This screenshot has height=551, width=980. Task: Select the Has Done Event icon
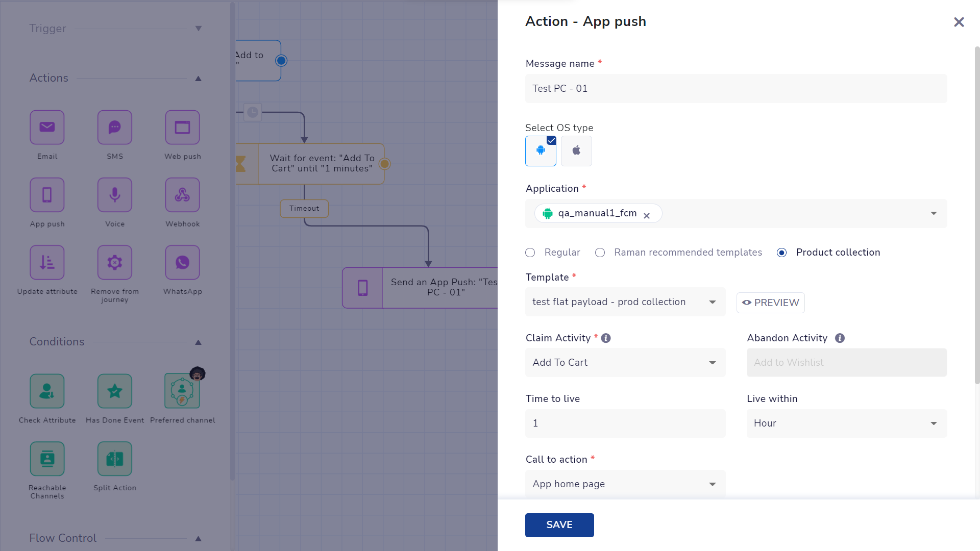pos(115,391)
